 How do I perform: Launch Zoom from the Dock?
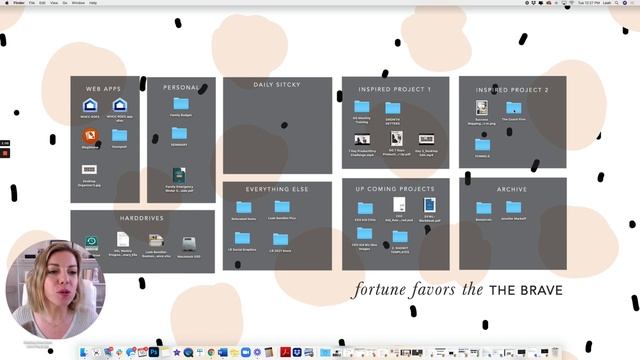click(x=245, y=352)
